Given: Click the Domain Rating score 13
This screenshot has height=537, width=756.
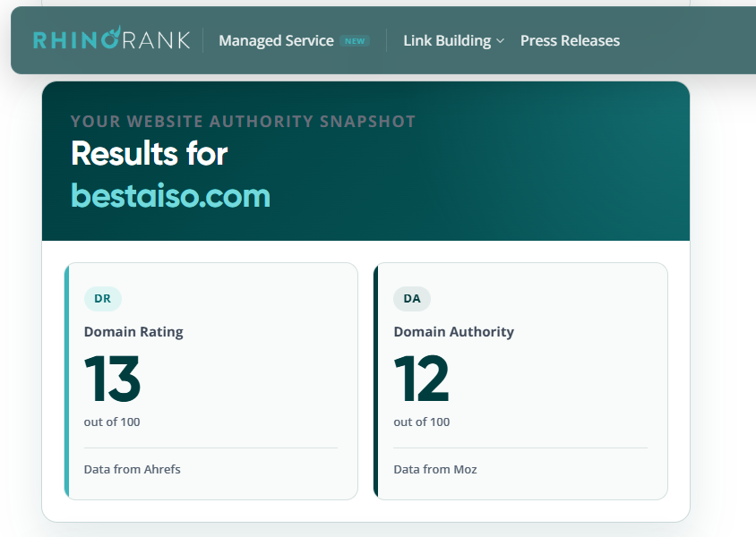Looking at the screenshot, I should (112, 379).
